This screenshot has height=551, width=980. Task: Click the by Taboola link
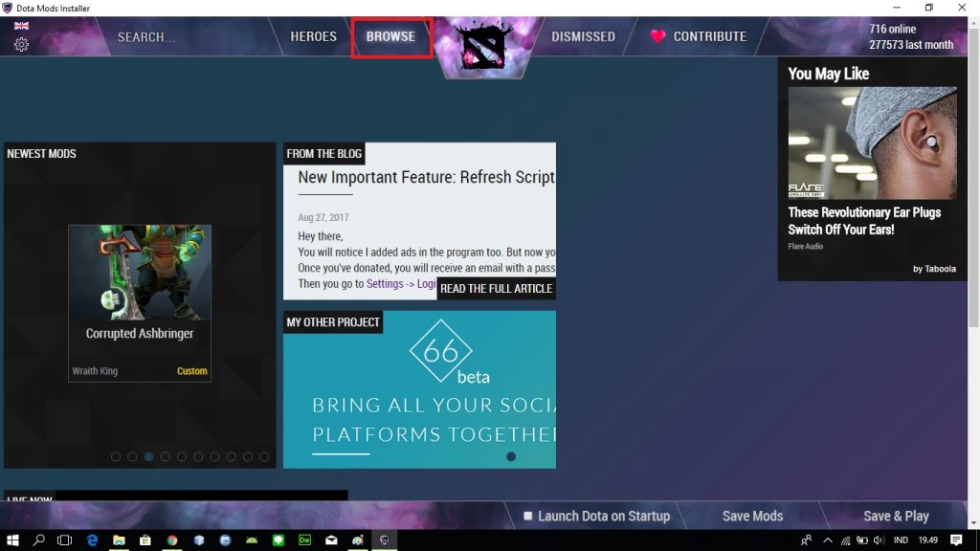coord(934,269)
